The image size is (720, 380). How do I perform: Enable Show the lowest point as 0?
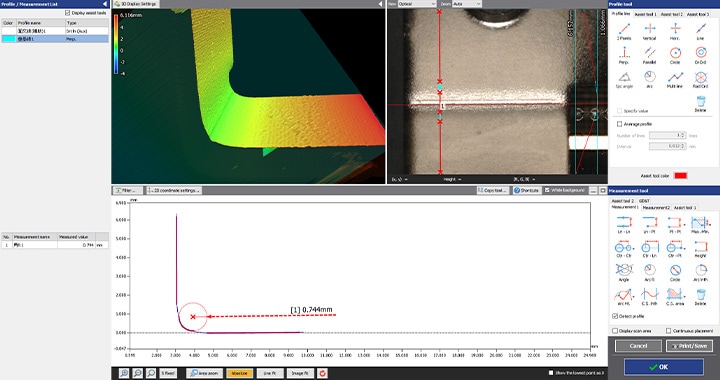[551, 373]
